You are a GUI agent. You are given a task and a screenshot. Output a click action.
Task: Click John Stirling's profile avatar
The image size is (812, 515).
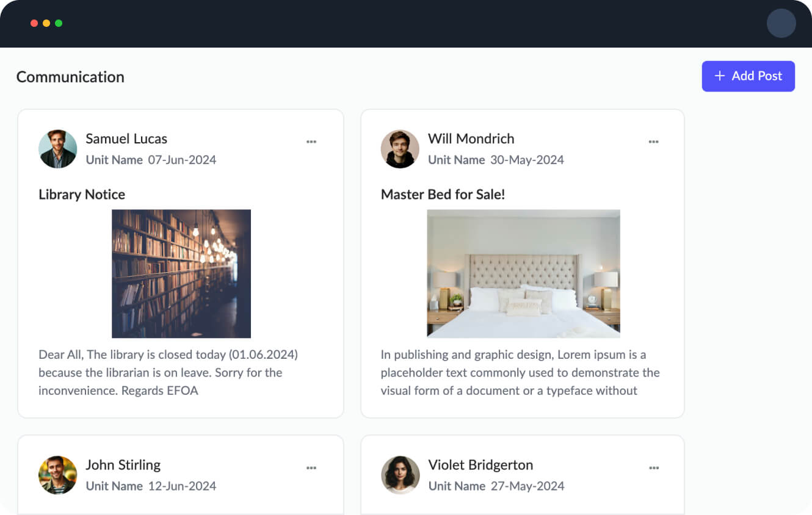point(58,475)
